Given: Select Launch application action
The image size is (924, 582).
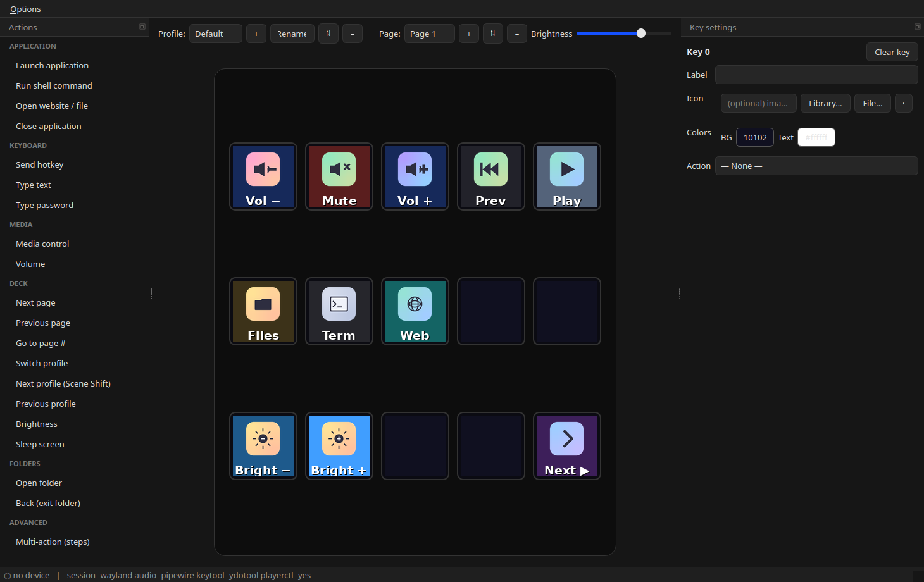Looking at the screenshot, I should (75, 65).
